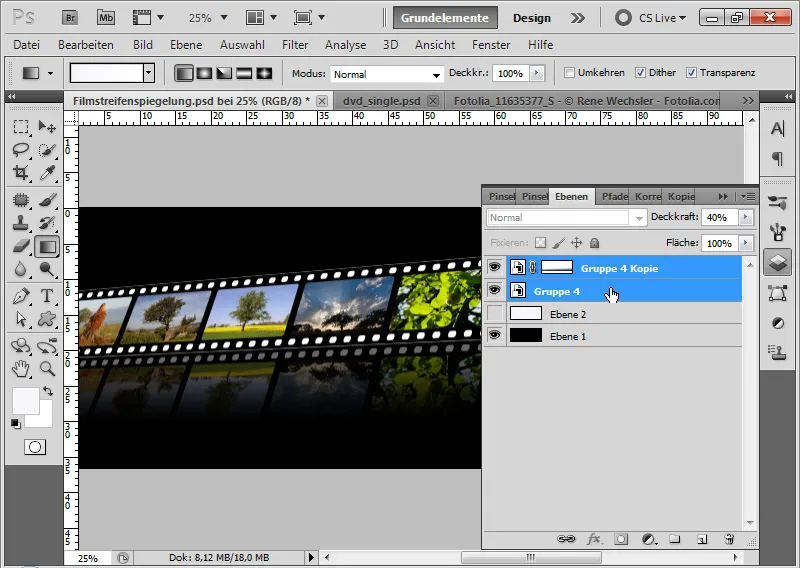Select the Custom Shape tool
800x568 pixels.
47,319
